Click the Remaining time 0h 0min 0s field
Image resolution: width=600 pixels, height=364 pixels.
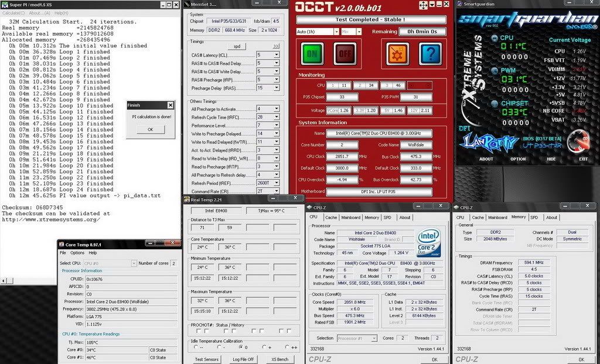pyautogui.click(x=422, y=32)
